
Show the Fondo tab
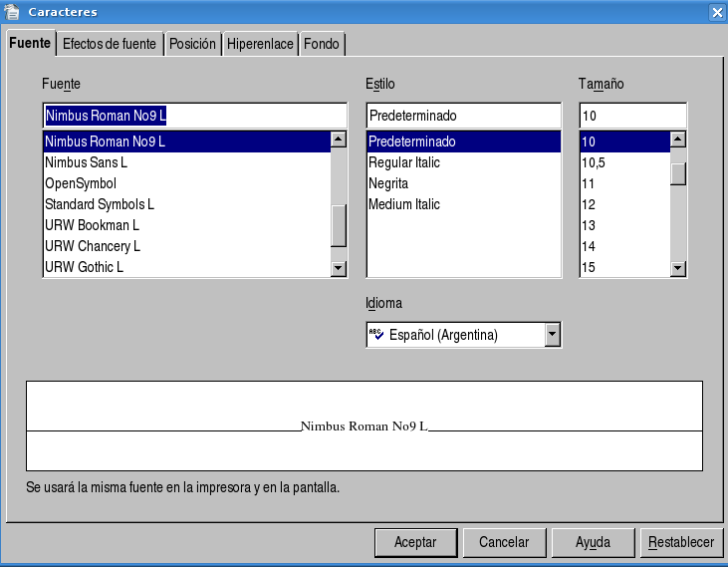click(x=322, y=45)
